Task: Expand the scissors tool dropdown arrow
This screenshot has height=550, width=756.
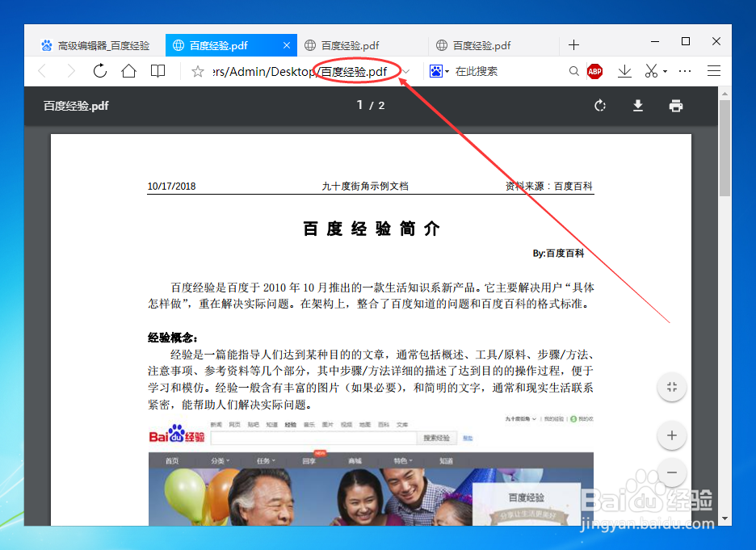Action: 666,72
